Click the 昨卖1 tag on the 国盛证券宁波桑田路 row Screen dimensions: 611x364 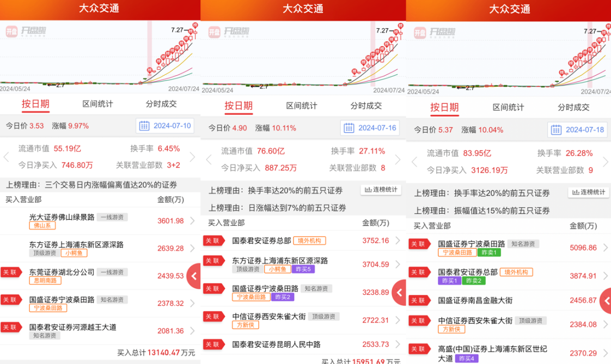pos(490,252)
